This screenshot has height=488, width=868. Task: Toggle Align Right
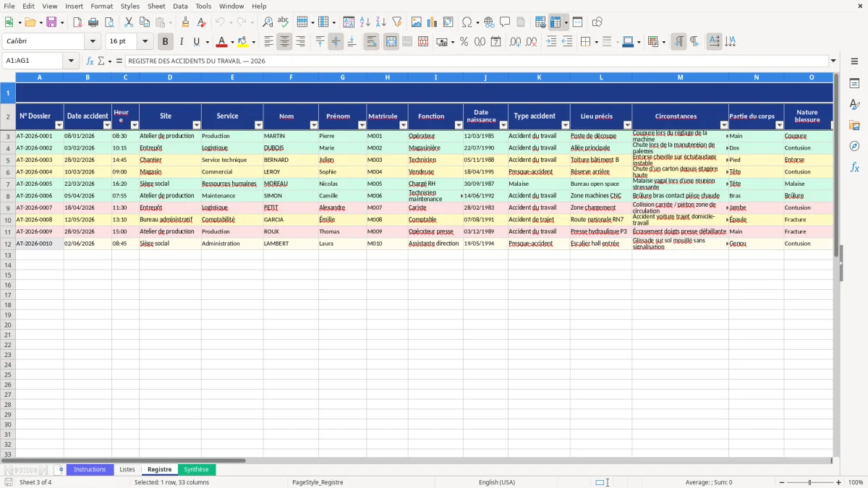pyautogui.click(x=300, y=42)
